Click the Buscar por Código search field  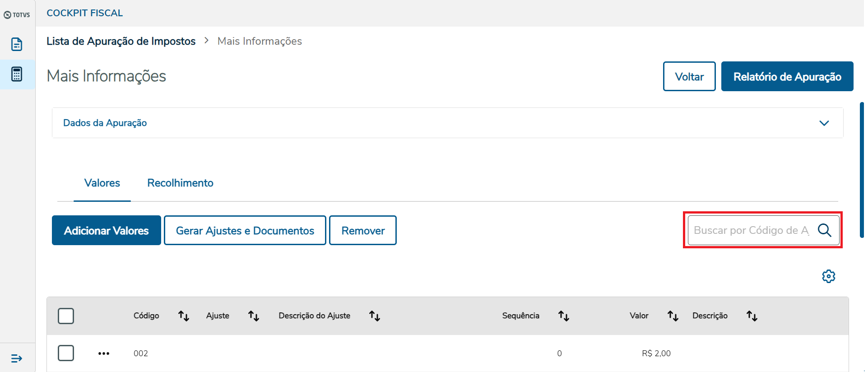751,230
